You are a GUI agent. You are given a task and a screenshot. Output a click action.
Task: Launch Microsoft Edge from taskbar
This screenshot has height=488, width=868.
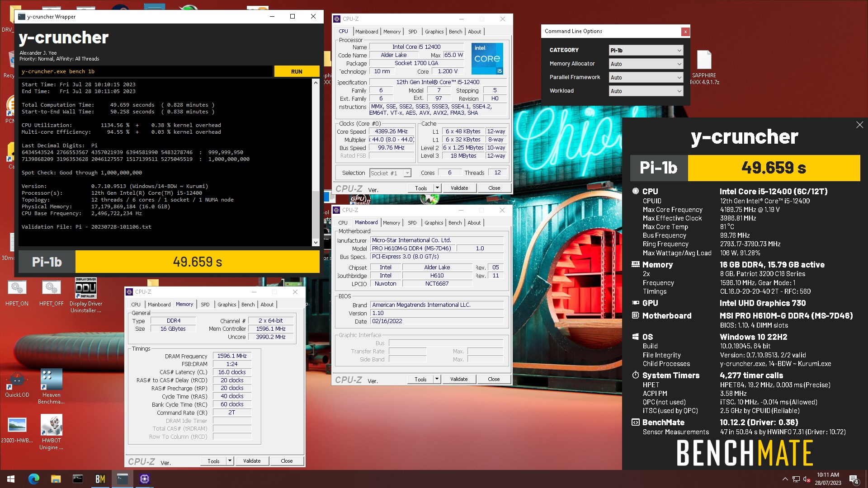33,479
